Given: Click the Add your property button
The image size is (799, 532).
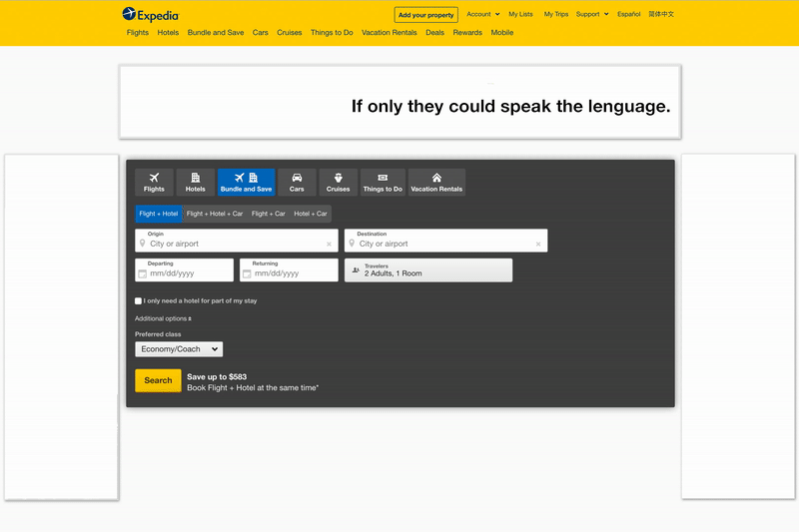Looking at the screenshot, I should [426, 15].
